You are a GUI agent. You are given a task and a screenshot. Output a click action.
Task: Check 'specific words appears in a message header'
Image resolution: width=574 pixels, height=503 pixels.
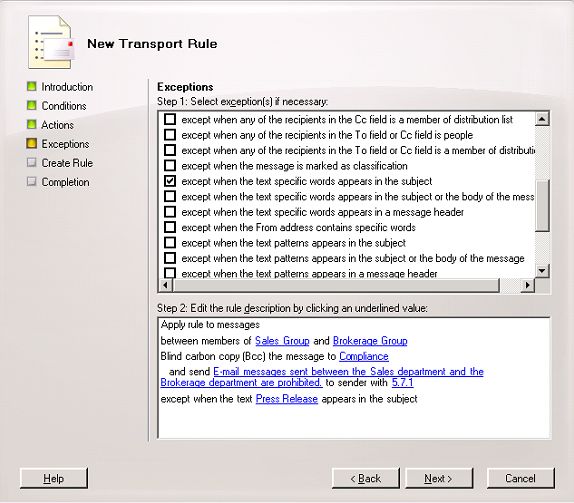[170, 212]
